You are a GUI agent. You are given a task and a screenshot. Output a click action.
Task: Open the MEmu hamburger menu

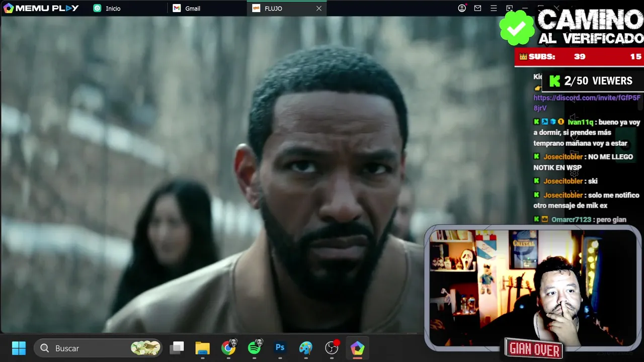tap(494, 8)
